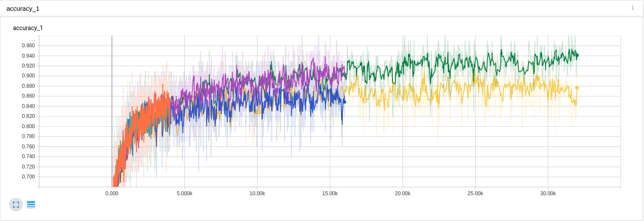Click the 10.00k x-axis label
Image resolution: width=644 pixels, height=221 pixels.
257,194
